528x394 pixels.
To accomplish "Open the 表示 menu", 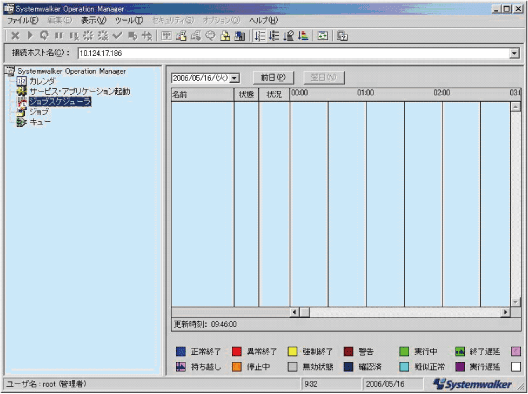I will pos(94,20).
